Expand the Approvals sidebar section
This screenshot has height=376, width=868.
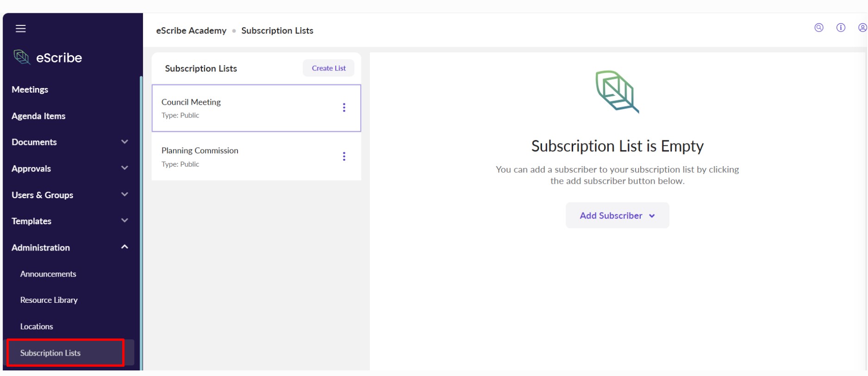tap(124, 168)
